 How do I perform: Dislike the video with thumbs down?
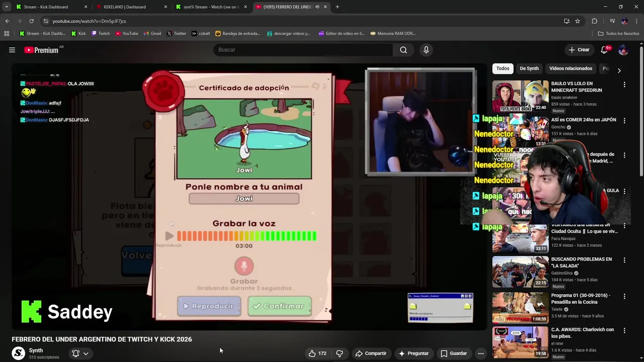point(340,353)
